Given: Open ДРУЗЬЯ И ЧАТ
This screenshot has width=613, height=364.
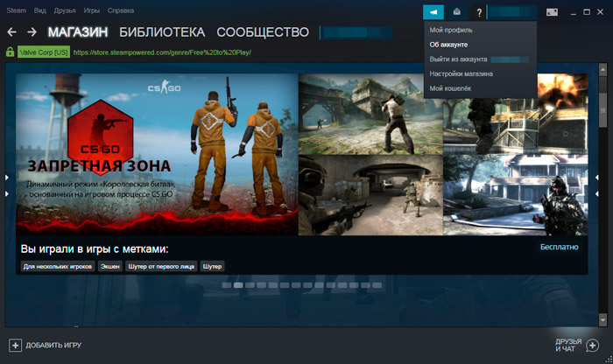Looking at the screenshot, I should tap(568, 346).
